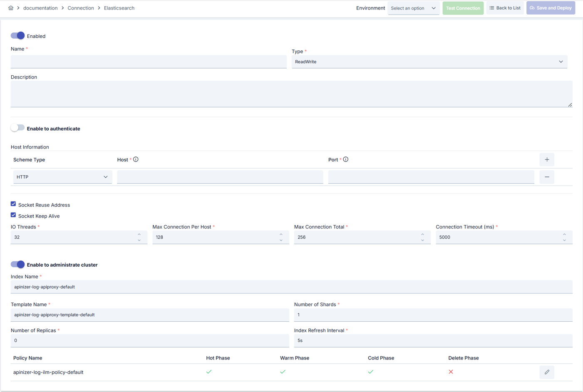Click Test Connection button

click(463, 8)
